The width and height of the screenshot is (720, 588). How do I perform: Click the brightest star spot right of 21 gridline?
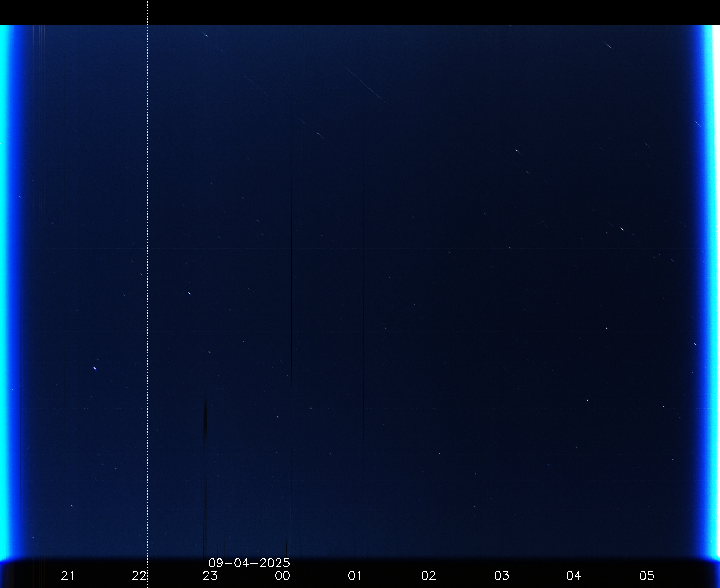95,368
